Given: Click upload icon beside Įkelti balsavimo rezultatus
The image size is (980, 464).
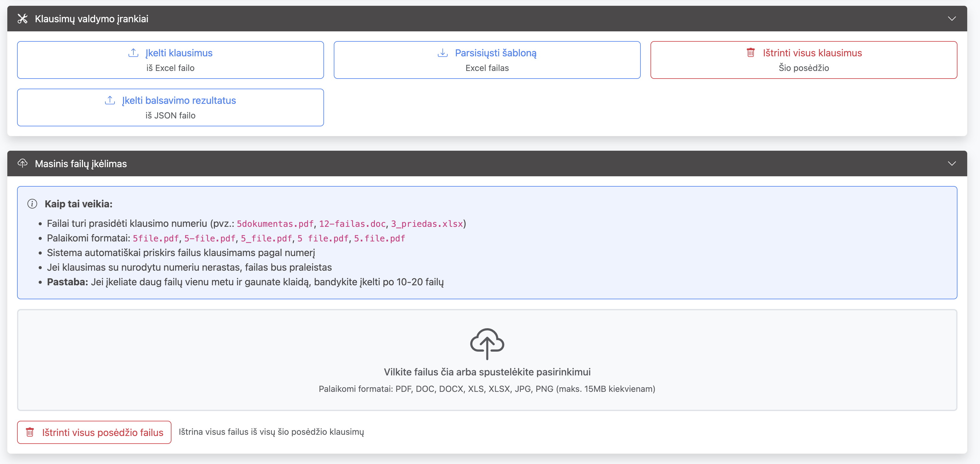Looking at the screenshot, I should click(110, 100).
